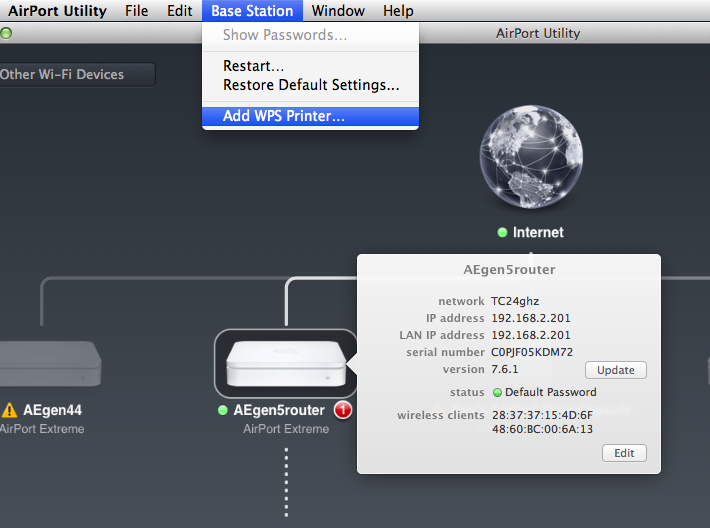710x528 pixels.
Task: Open the Help menu
Action: click(398, 11)
